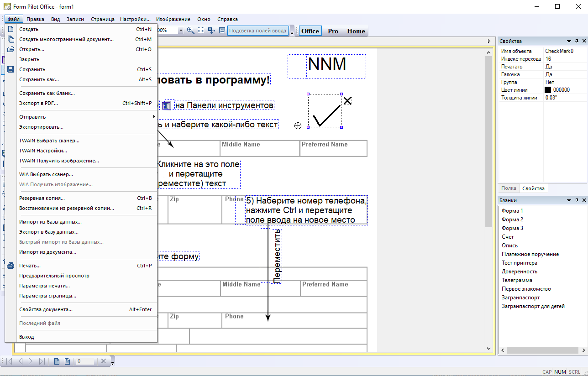Toggle the Галочка property value Да
Viewport: 588px width, 376px height.
tap(549, 74)
